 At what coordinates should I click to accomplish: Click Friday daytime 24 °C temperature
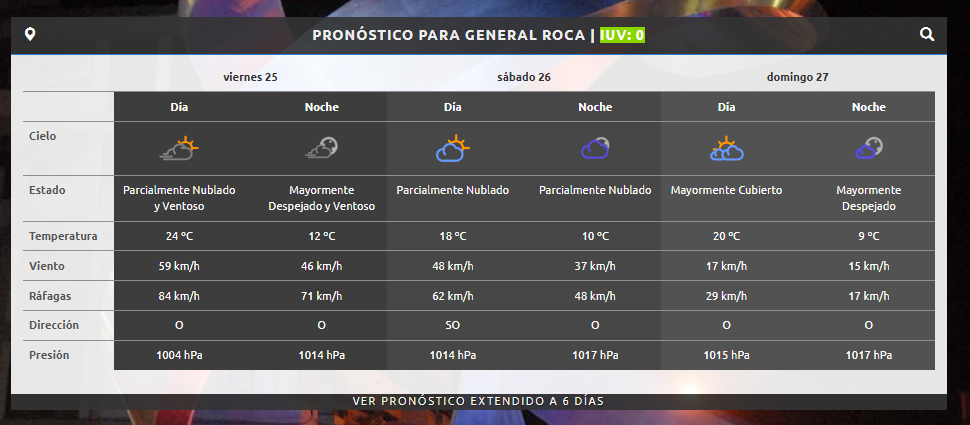click(179, 237)
